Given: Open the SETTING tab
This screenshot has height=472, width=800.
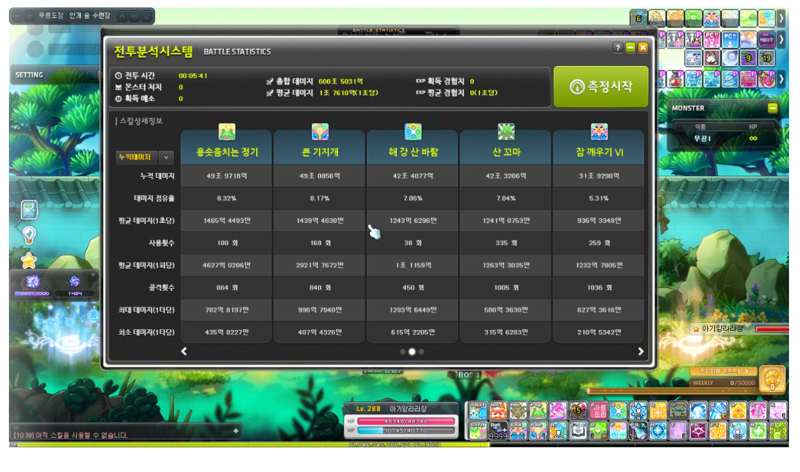Looking at the screenshot, I should pos(29,74).
